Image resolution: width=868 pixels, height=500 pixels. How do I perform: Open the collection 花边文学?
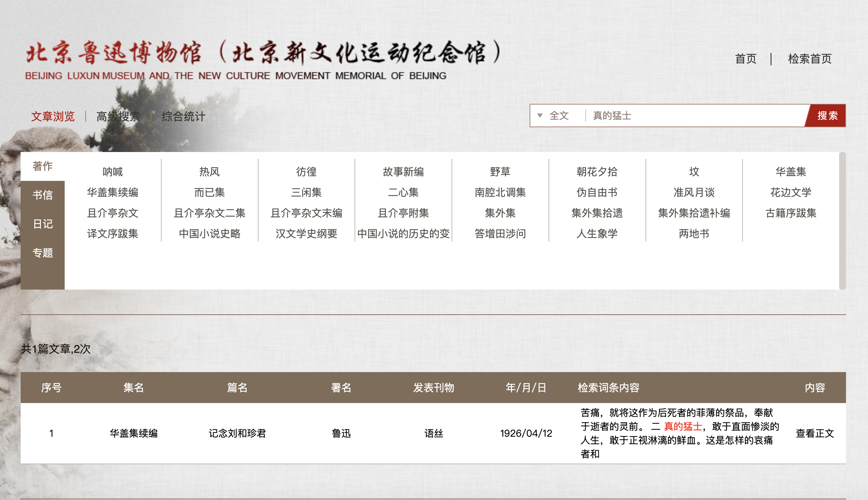pos(791,192)
